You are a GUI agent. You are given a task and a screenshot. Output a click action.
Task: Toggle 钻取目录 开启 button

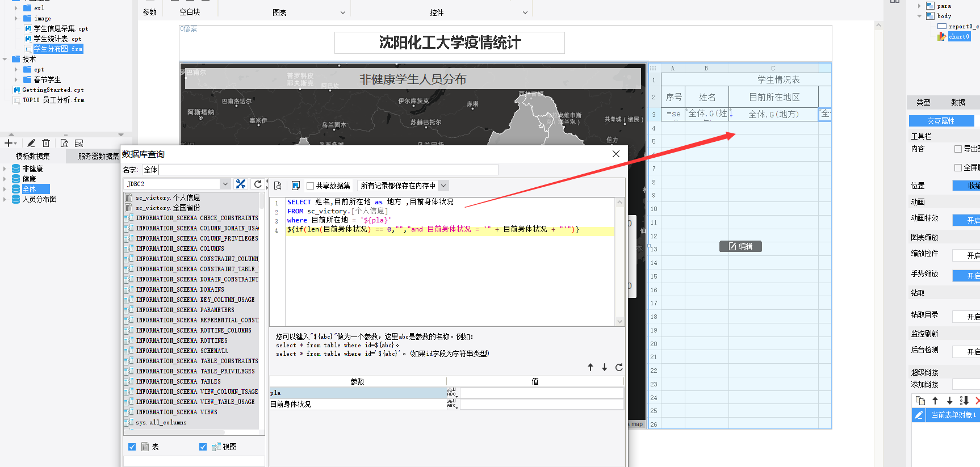966,317
